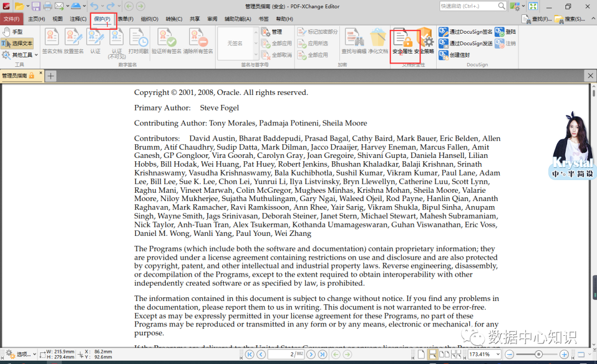Screen dimensions: 597x364
Task: Click Sanitize Document (净化文档) icon
Action: (x=378, y=41)
